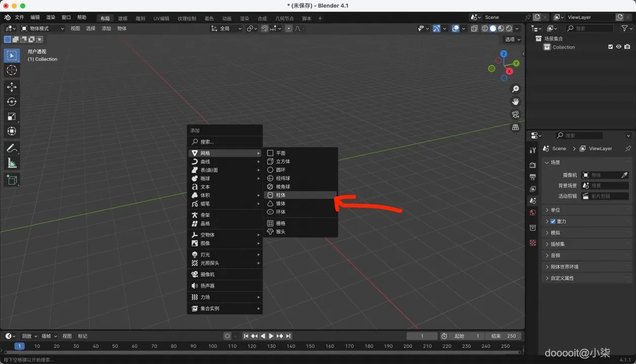Select the Scale tool
This screenshot has height=364, width=636.
(12, 116)
